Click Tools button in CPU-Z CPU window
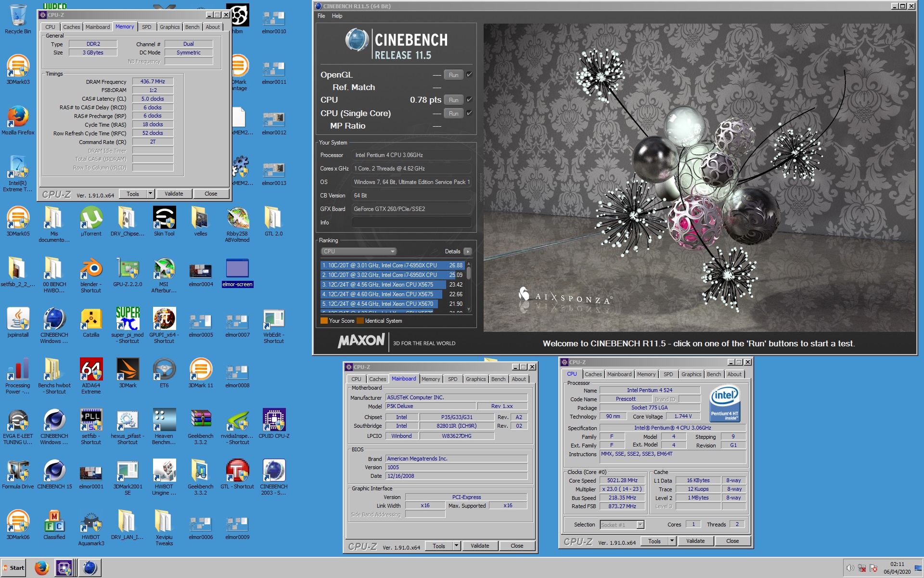 (x=654, y=541)
